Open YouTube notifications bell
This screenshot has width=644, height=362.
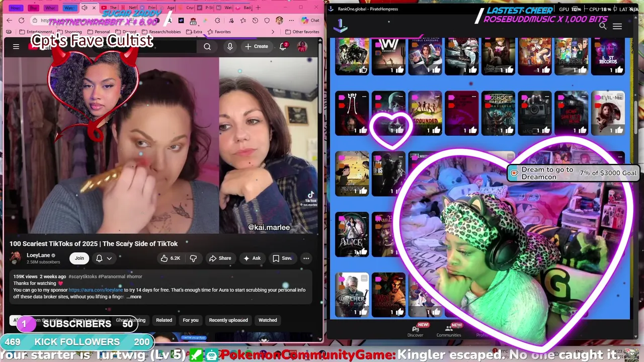pyautogui.click(x=283, y=46)
